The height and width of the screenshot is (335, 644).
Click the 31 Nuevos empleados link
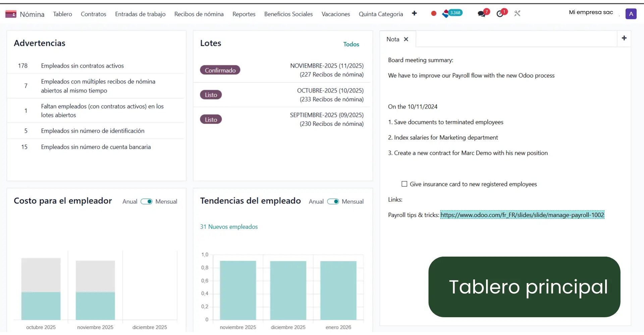[228, 227]
